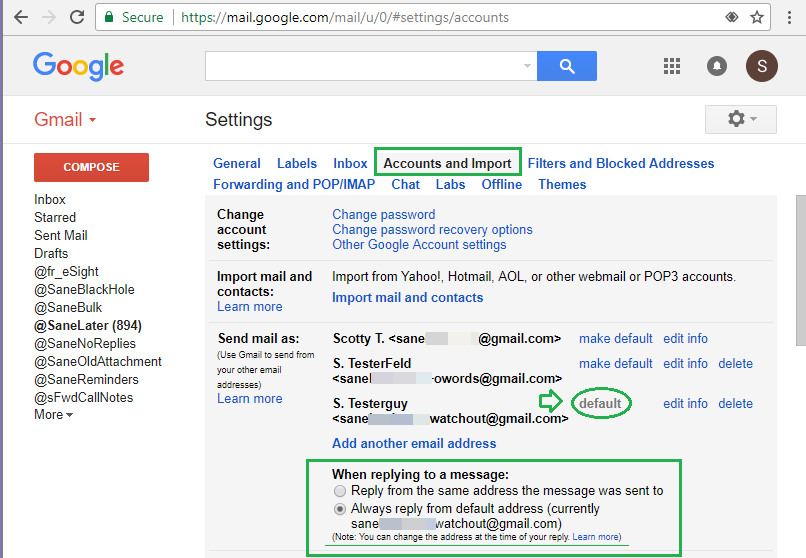The image size is (806, 558).
Task: Go back with the browser back arrow
Action: [21, 17]
